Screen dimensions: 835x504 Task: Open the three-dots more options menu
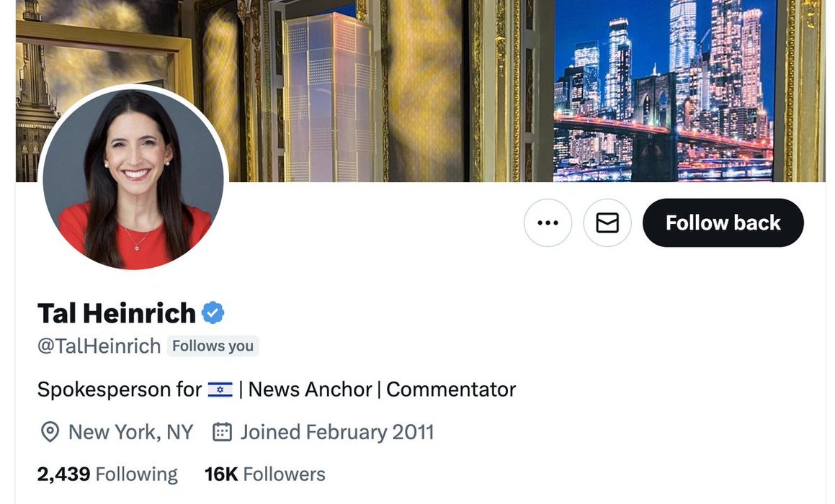click(x=548, y=222)
